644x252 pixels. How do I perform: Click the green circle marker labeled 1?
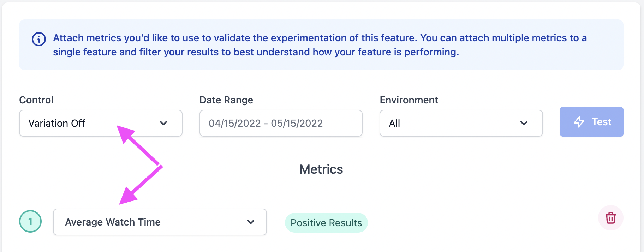click(30, 221)
